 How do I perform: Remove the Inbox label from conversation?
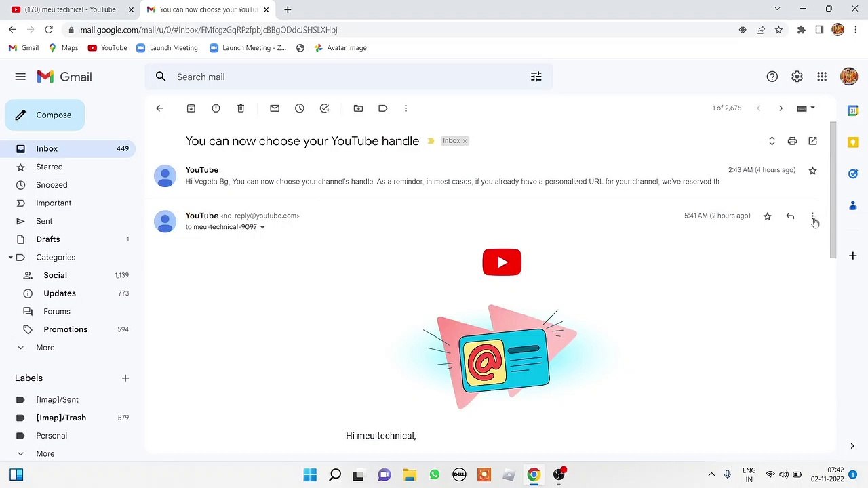coord(465,141)
